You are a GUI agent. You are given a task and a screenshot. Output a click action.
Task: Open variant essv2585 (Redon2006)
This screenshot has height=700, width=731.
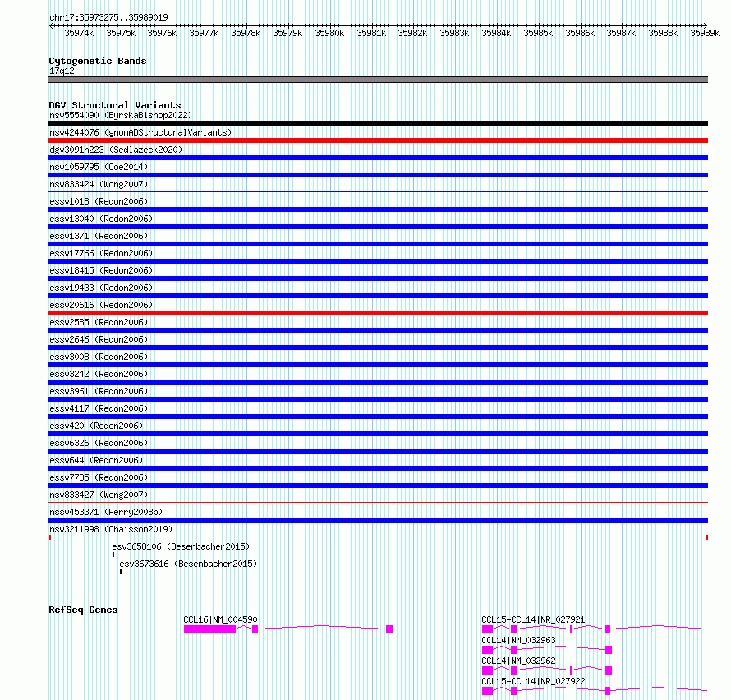pos(99,322)
